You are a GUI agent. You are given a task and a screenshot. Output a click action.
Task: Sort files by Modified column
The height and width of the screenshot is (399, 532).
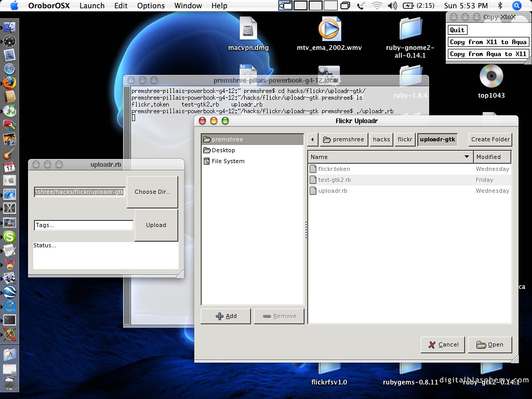(x=492, y=157)
